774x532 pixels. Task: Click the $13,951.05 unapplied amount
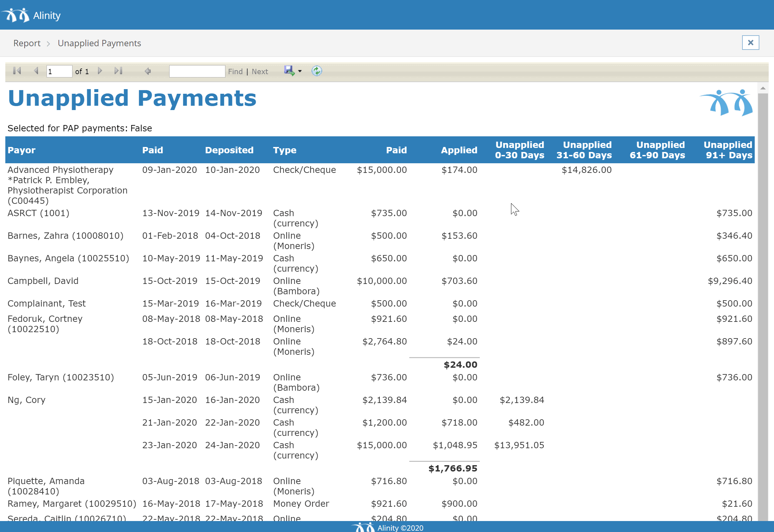[519, 445]
